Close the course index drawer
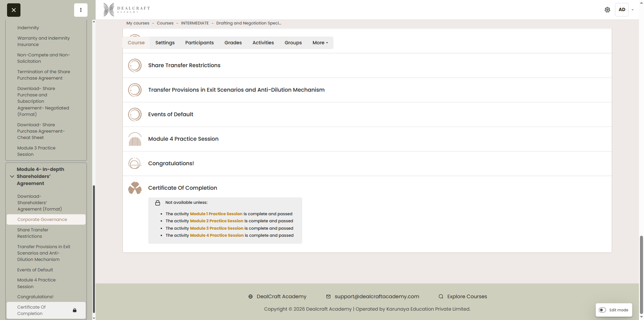The image size is (644, 320). click(14, 10)
